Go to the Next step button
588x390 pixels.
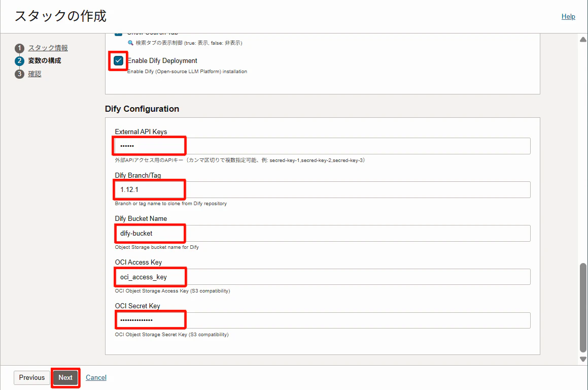pyautogui.click(x=65, y=378)
